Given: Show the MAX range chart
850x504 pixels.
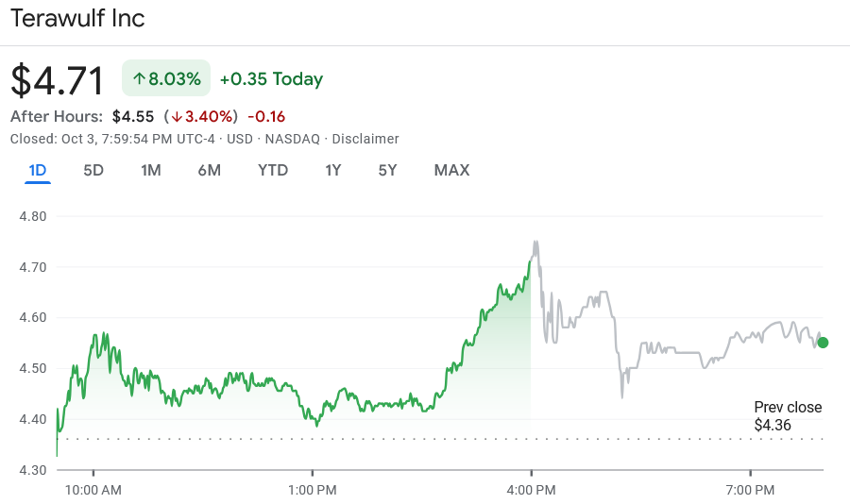Looking at the screenshot, I should point(451,171).
